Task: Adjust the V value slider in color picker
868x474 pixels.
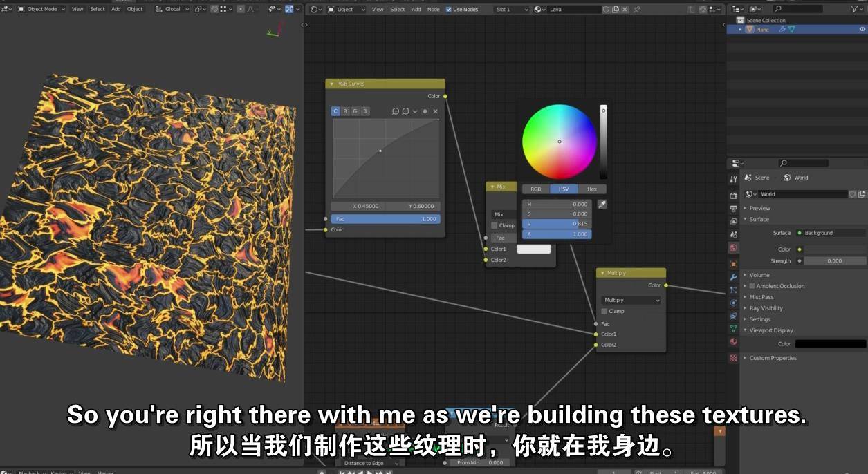Action: click(x=557, y=224)
